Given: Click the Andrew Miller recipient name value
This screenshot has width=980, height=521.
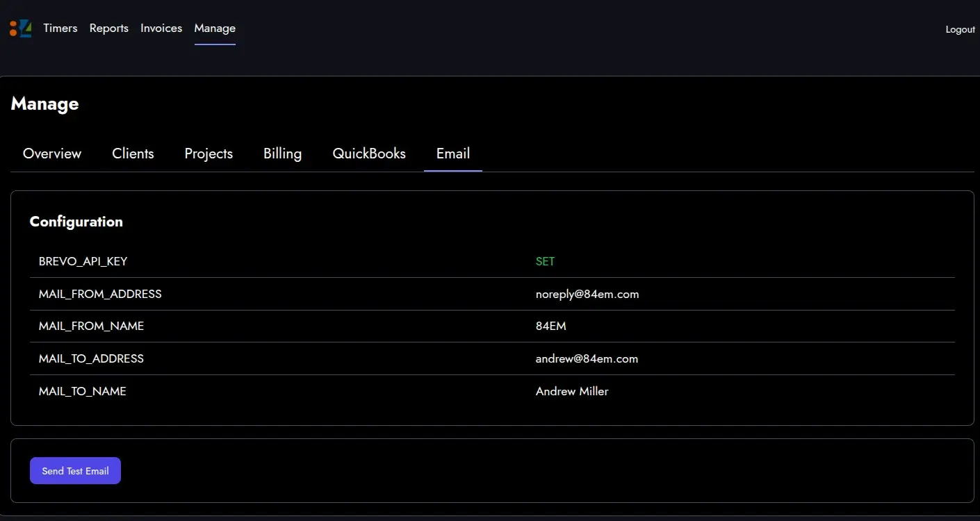Looking at the screenshot, I should click(572, 392).
